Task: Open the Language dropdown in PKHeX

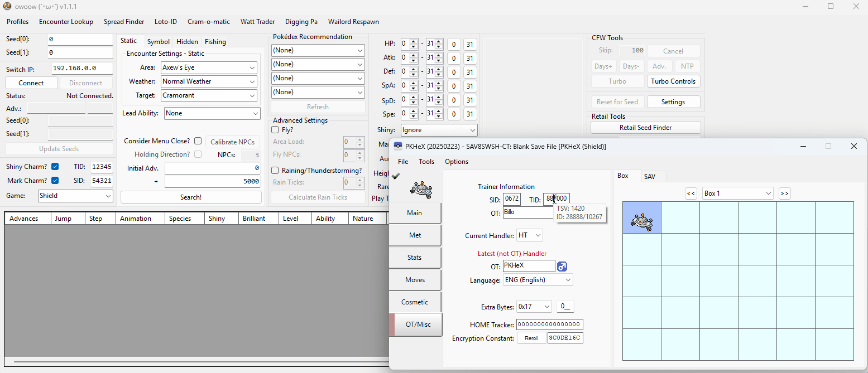Action: tap(538, 280)
